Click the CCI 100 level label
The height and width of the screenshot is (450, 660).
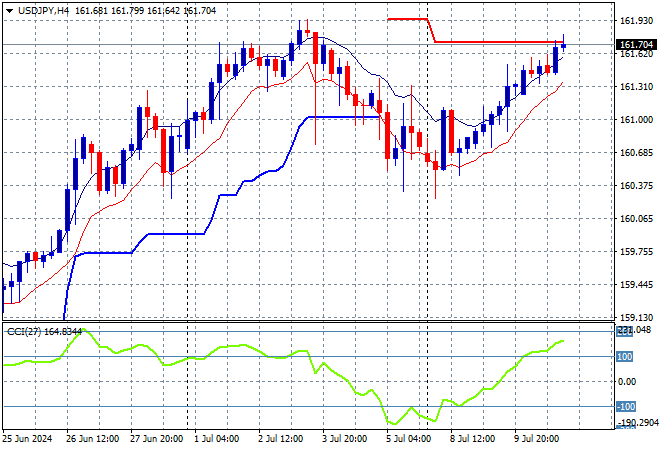[624, 357]
